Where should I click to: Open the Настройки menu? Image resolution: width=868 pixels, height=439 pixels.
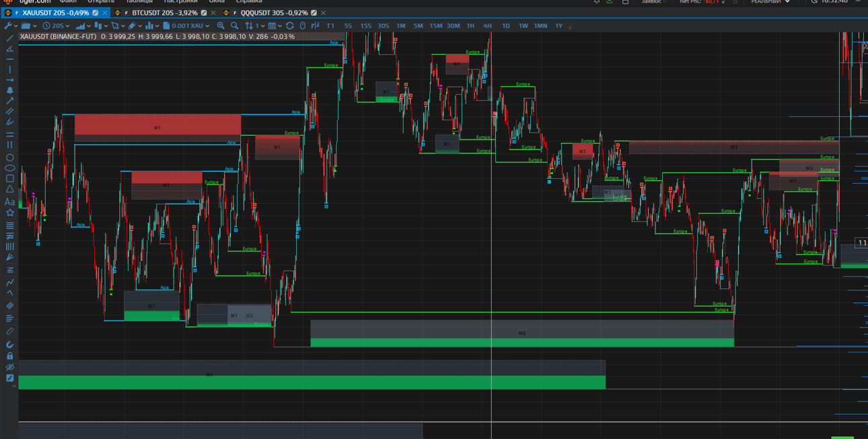coord(180,2)
